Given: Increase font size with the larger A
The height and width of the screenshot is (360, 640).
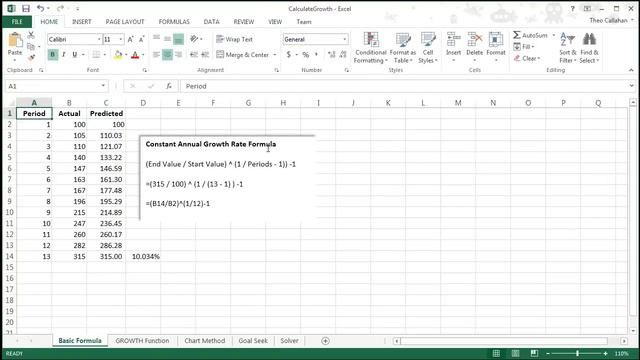Looking at the screenshot, I should 131,39.
